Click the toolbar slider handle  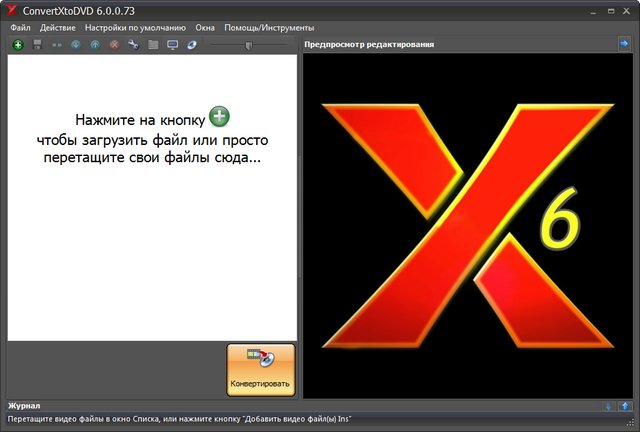point(249,45)
